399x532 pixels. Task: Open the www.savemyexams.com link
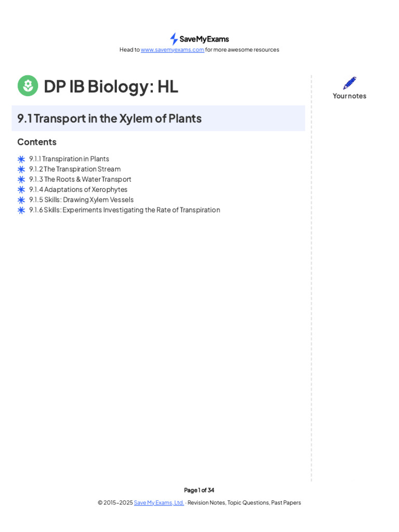pos(172,50)
